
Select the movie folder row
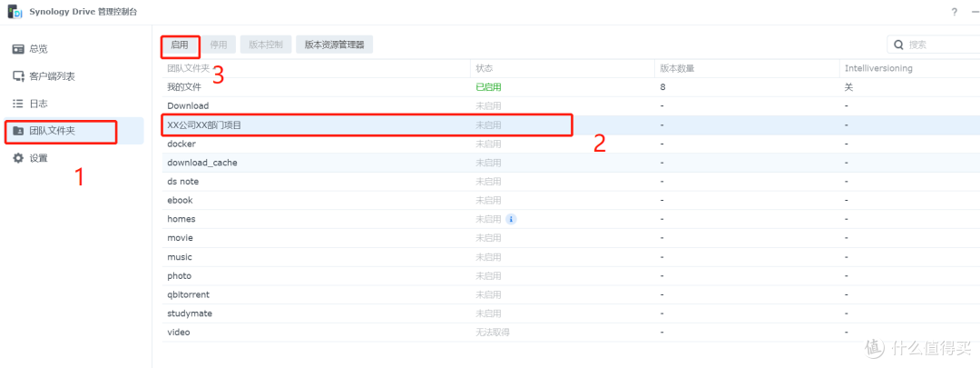click(x=572, y=238)
